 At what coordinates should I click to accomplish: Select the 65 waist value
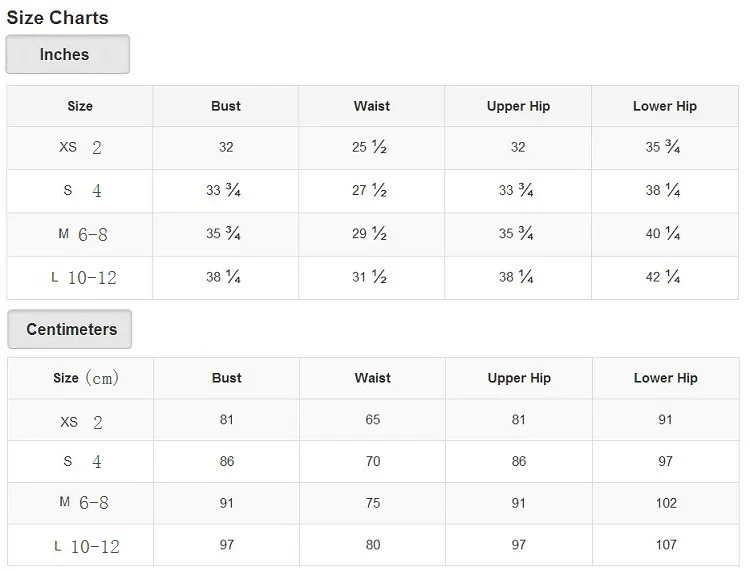pos(373,420)
